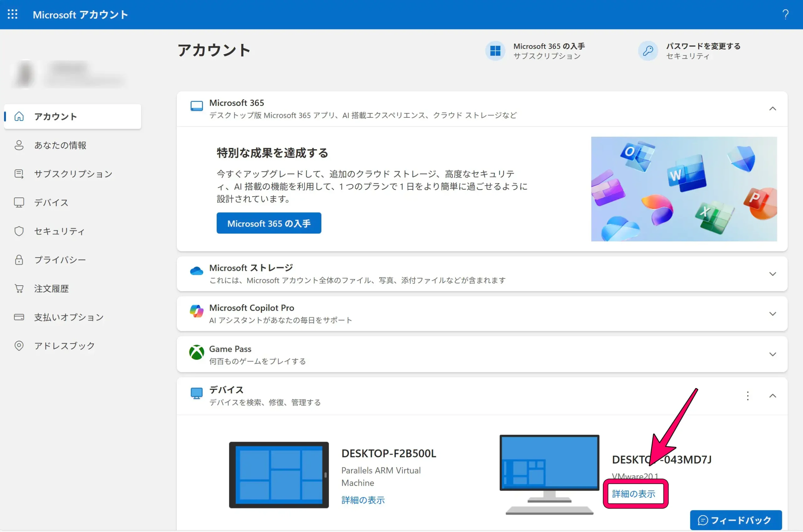Click the Microsoft 365 の入手 blue button
803x532 pixels.
(269, 223)
